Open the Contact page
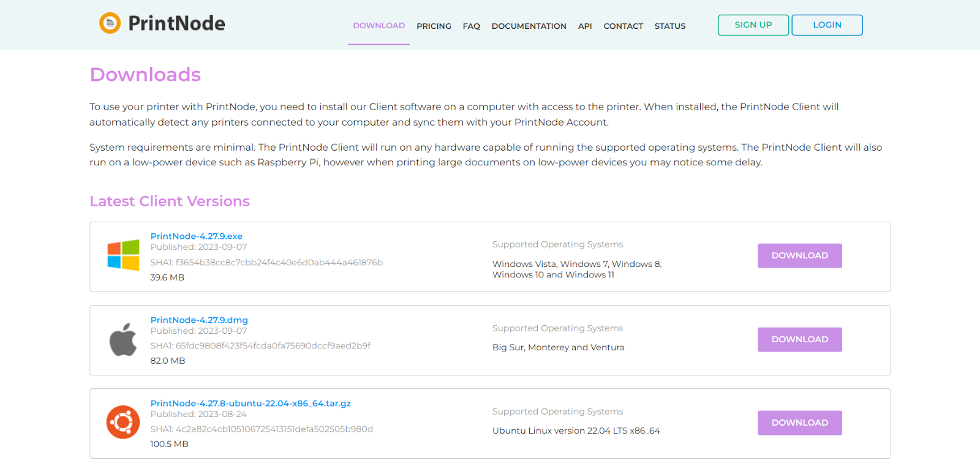 click(x=623, y=26)
